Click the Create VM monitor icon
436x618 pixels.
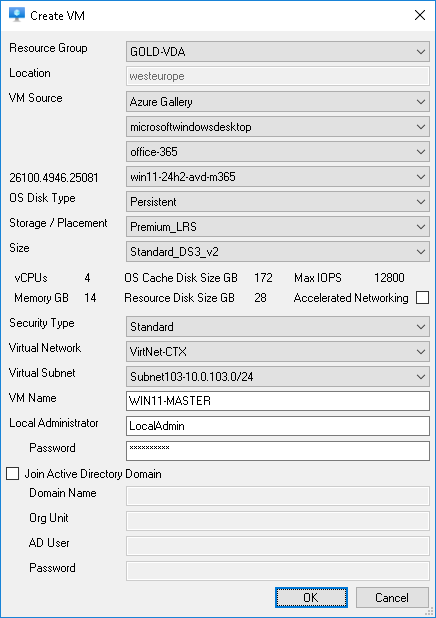tap(17, 15)
